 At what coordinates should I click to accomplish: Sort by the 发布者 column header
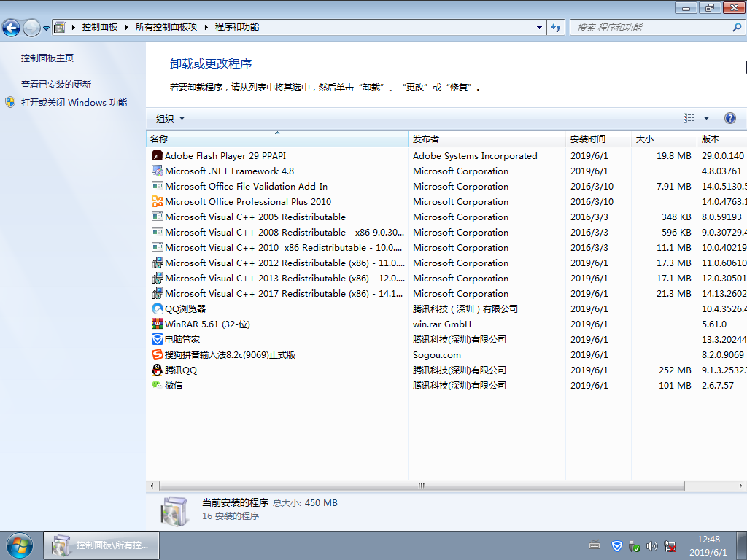(x=487, y=139)
